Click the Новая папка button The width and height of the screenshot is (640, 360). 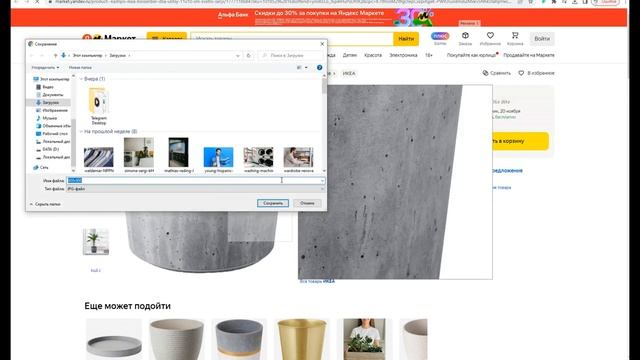point(80,67)
